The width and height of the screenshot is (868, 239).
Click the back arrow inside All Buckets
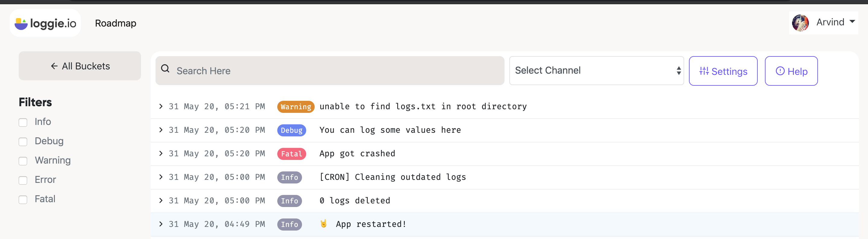tap(54, 66)
